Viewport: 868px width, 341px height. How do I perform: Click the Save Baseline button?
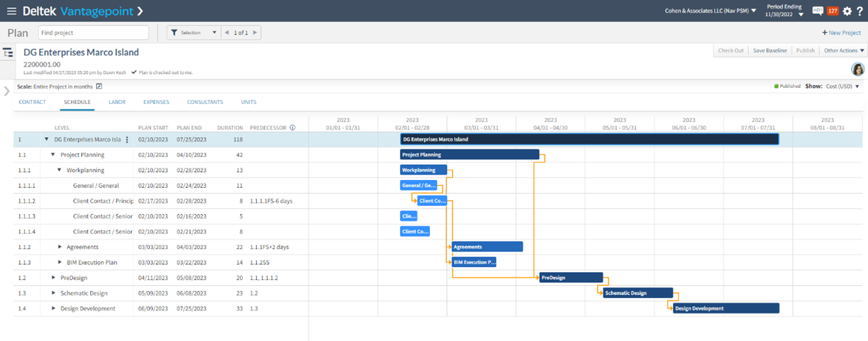(x=769, y=51)
